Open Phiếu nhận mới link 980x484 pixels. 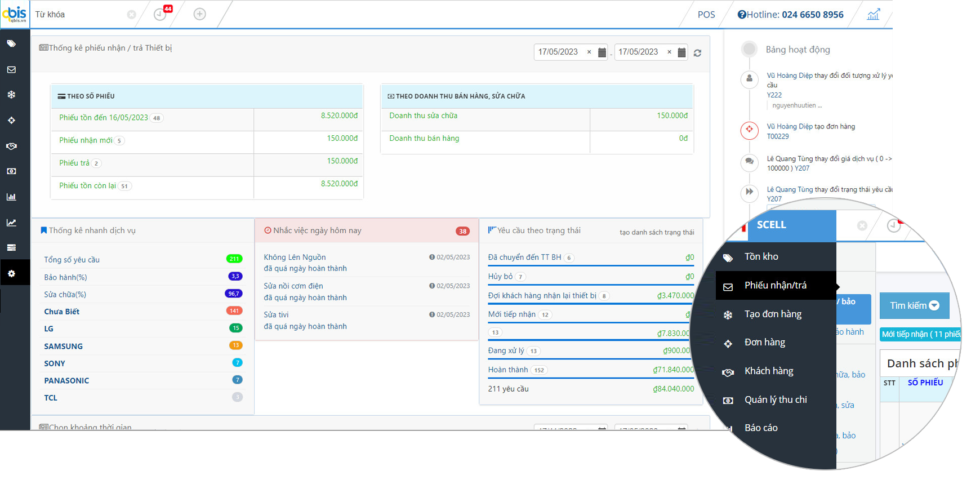86,140
